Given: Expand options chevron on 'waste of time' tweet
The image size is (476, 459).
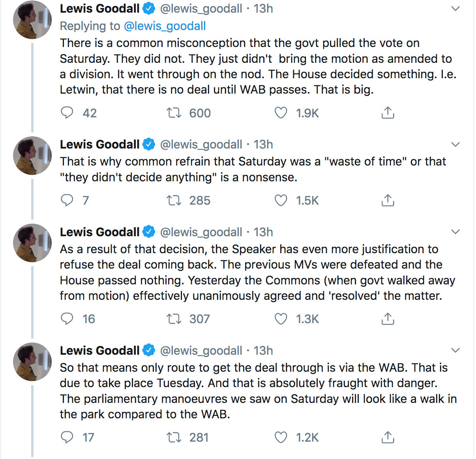Looking at the screenshot, I should pyautogui.click(x=455, y=145).
